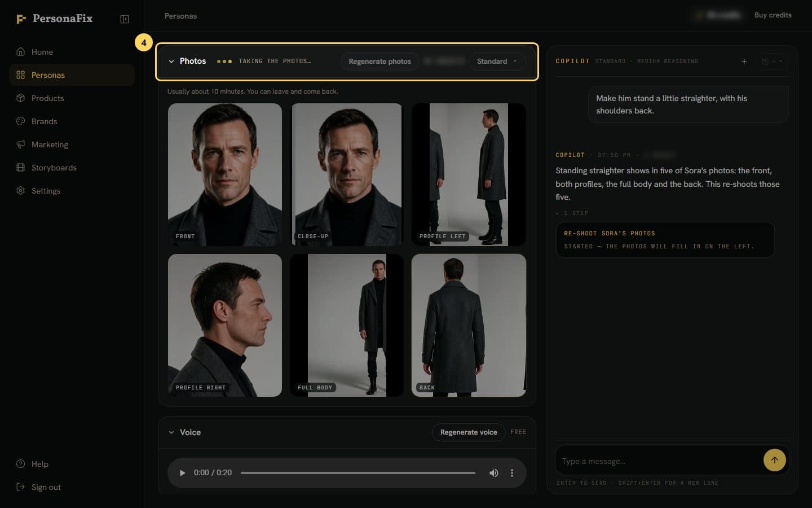Send message with the arrow button
Image resolution: width=812 pixels, height=508 pixels.
point(774,460)
